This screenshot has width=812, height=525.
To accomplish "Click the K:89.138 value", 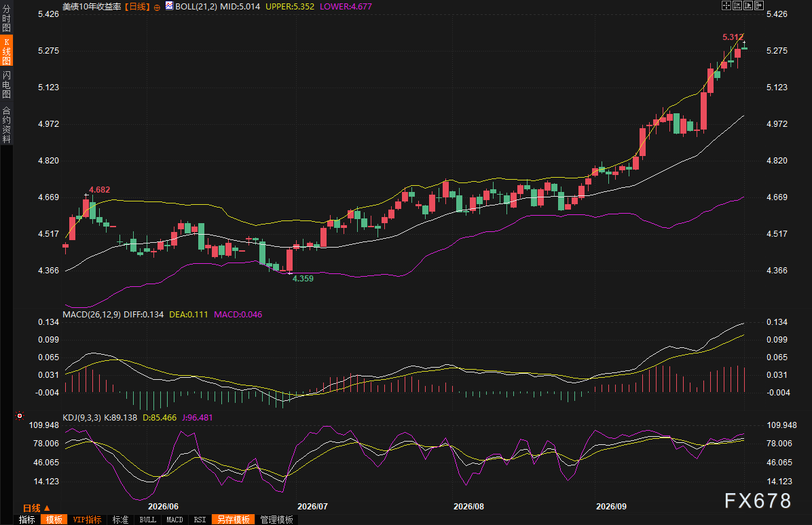I will click(121, 417).
